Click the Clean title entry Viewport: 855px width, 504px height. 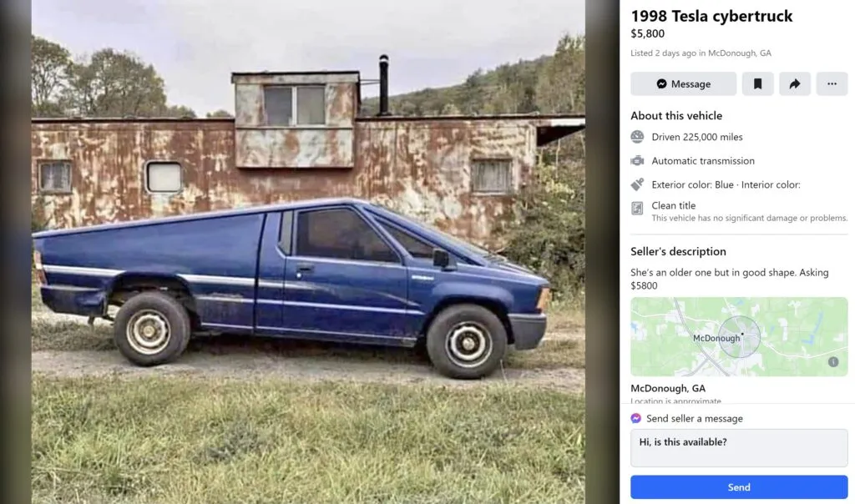739,211
